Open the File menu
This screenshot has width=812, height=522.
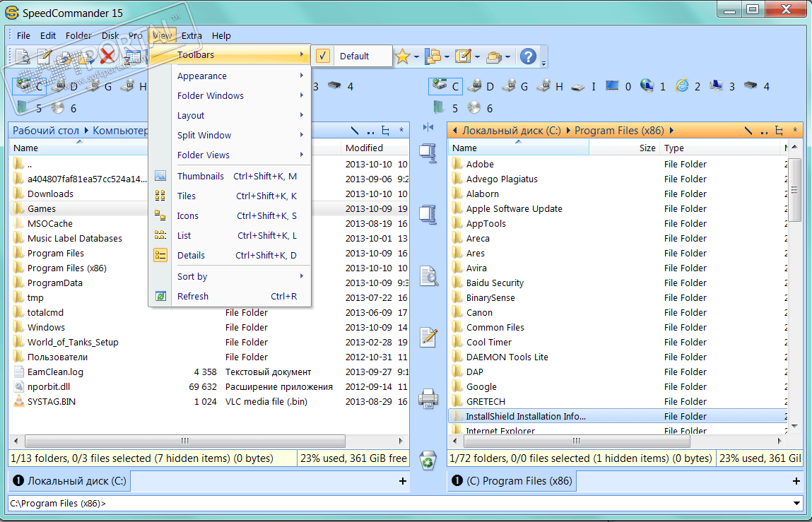coord(23,36)
